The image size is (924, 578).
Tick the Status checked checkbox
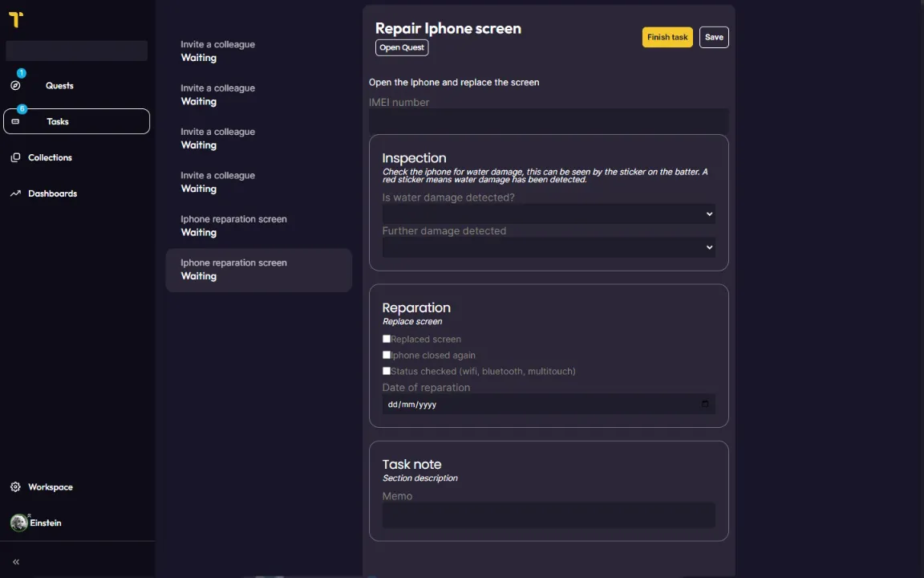387,370
